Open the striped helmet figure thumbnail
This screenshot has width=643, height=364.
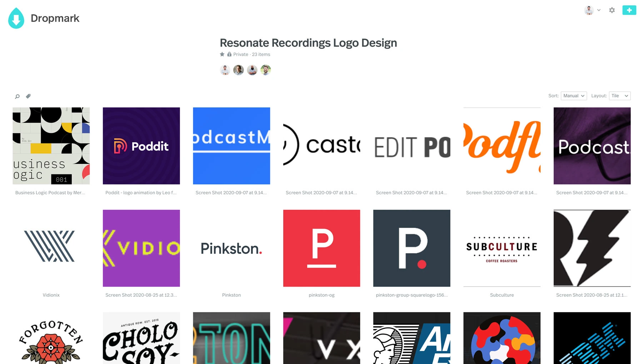point(412,338)
